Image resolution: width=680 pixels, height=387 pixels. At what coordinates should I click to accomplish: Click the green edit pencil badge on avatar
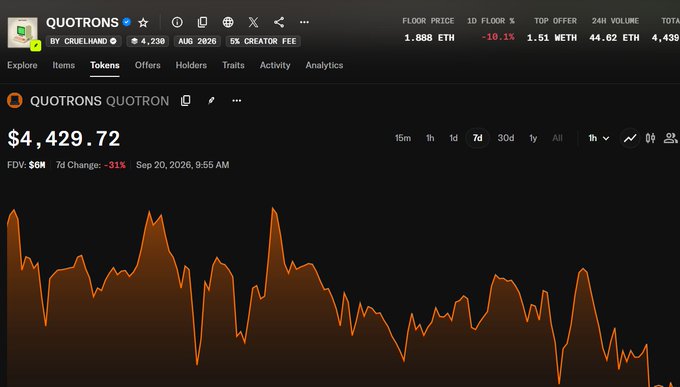click(x=36, y=45)
